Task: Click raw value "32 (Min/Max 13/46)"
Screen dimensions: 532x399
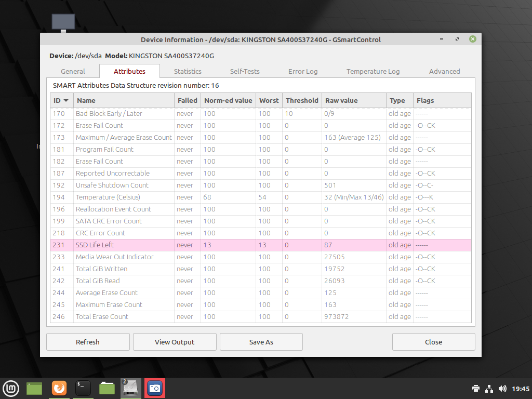Action: (354, 197)
